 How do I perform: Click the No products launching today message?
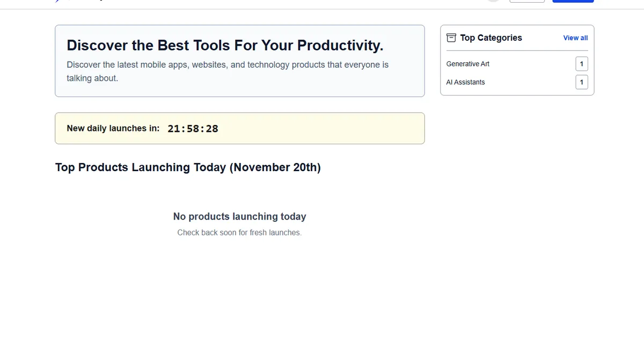pos(239,217)
